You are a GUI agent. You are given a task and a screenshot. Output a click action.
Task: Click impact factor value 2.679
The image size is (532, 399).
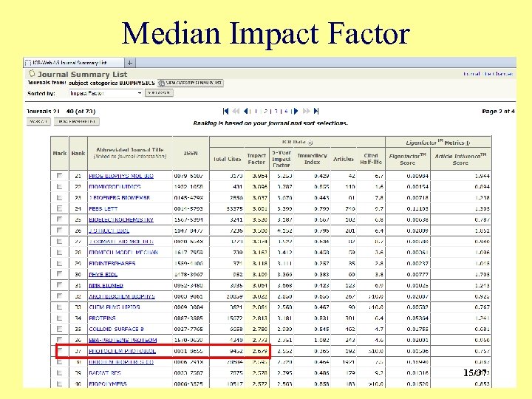(x=259, y=351)
